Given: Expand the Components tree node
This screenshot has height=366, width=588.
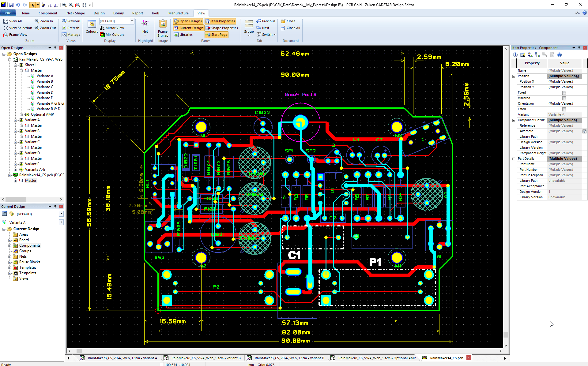Looking at the screenshot, I should point(9,245).
